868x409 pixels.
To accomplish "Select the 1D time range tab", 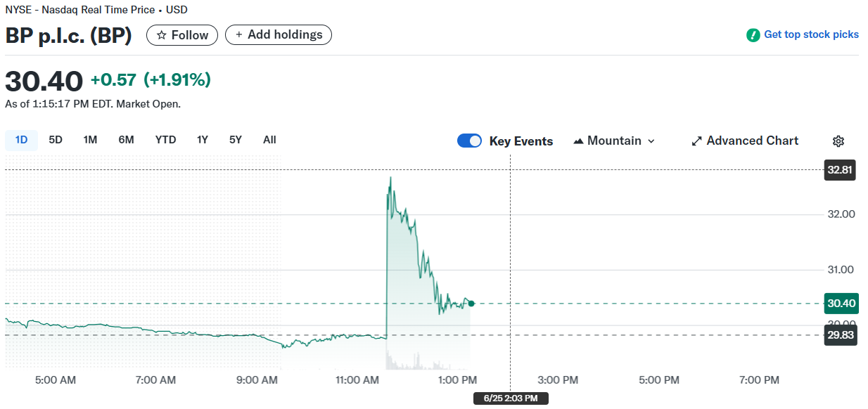I will coord(21,140).
